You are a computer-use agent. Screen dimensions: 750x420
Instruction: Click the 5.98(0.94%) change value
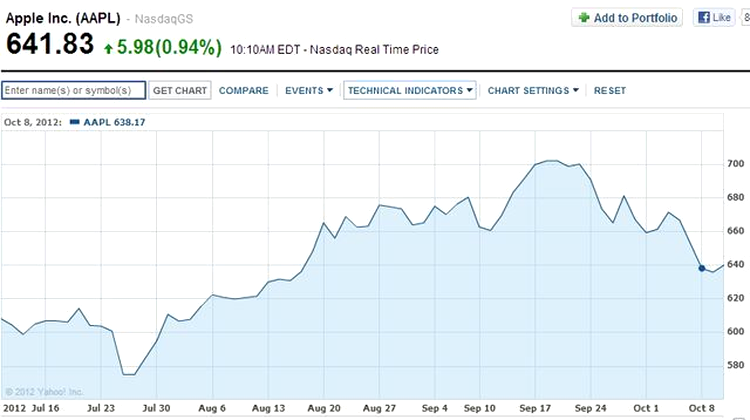click(x=169, y=47)
